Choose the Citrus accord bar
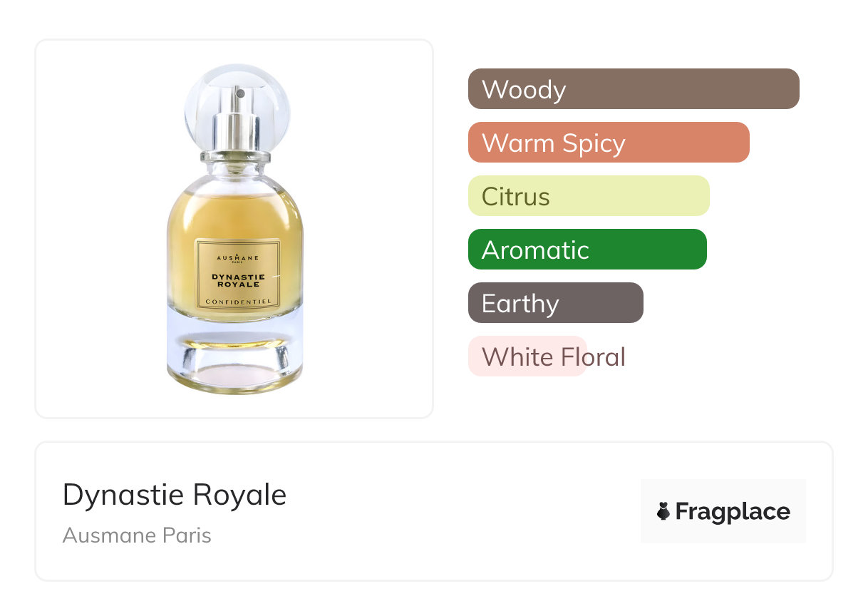This screenshot has height=616, width=868. 589,196
